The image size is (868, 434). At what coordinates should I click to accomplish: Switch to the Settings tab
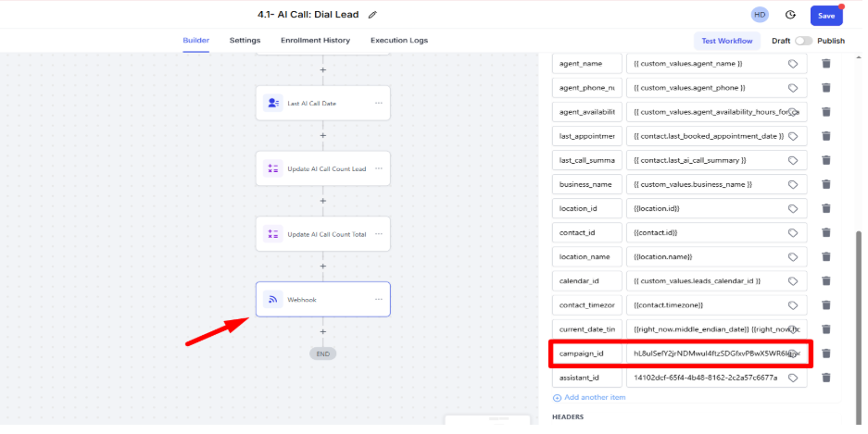tap(245, 41)
